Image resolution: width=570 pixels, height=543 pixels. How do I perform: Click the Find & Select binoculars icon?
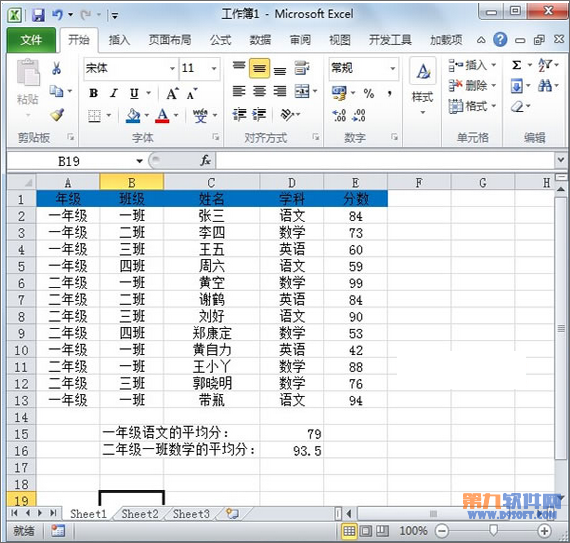(x=545, y=86)
